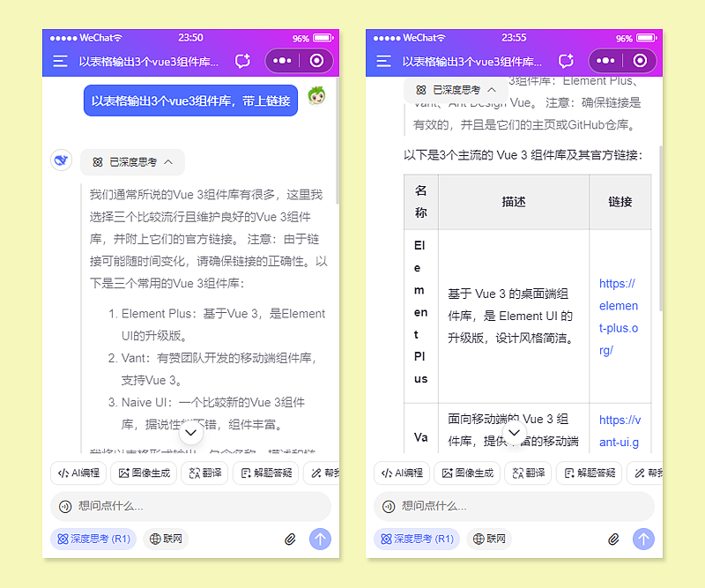705x588 pixels.
Task: Tap the green user avatar in left phone
Action: tap(317, 96)
